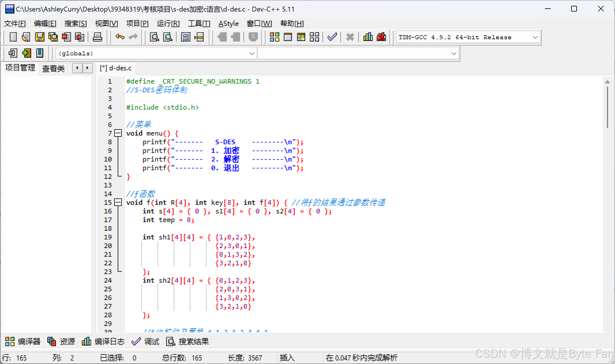This screenshot has width=615, height=364.
Task: Click the Print icon in the toolbar
Action: 97,37
